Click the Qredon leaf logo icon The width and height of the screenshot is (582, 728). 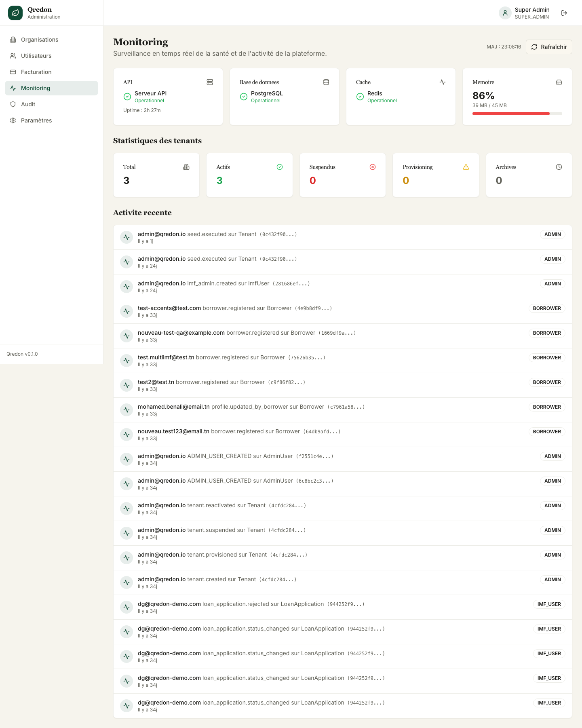(15, 13)
